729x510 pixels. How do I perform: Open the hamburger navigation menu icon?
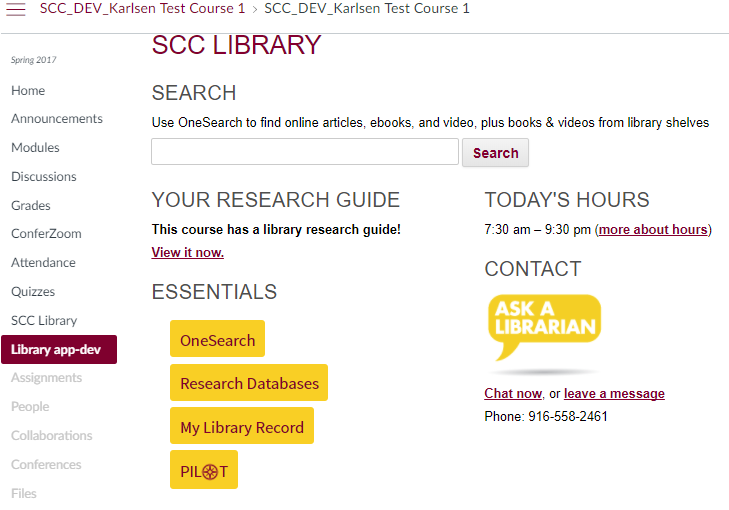[16, 9]
